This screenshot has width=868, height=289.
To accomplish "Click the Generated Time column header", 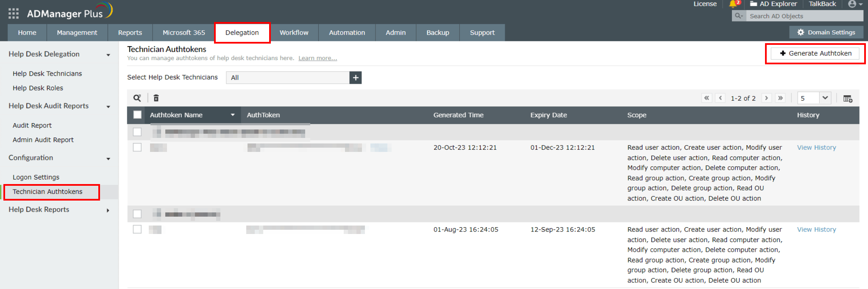I will pos(458,115).
